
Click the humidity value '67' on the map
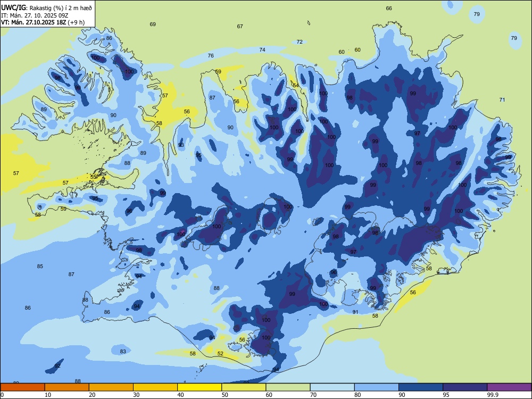(240, 26)
